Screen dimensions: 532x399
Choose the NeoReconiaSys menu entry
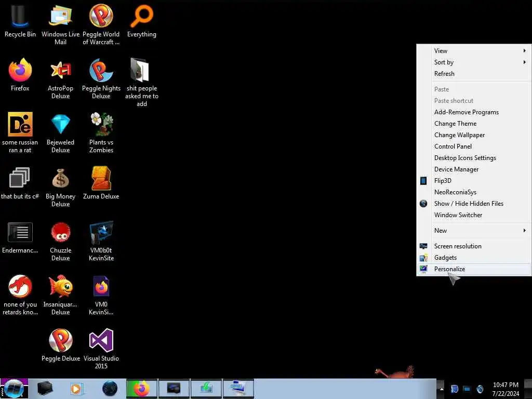(x=480, y=192)
